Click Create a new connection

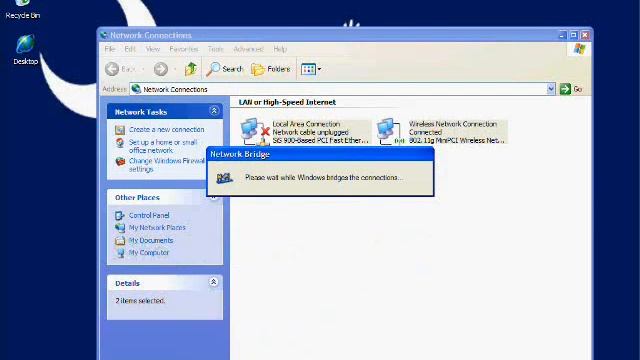pyautogui.click(x=167, y=129)
